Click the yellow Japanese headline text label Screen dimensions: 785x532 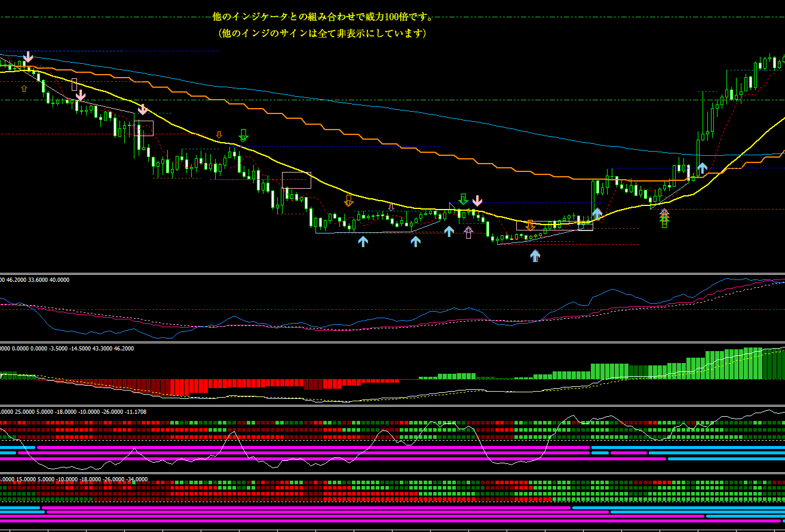[x=323, y=17]
